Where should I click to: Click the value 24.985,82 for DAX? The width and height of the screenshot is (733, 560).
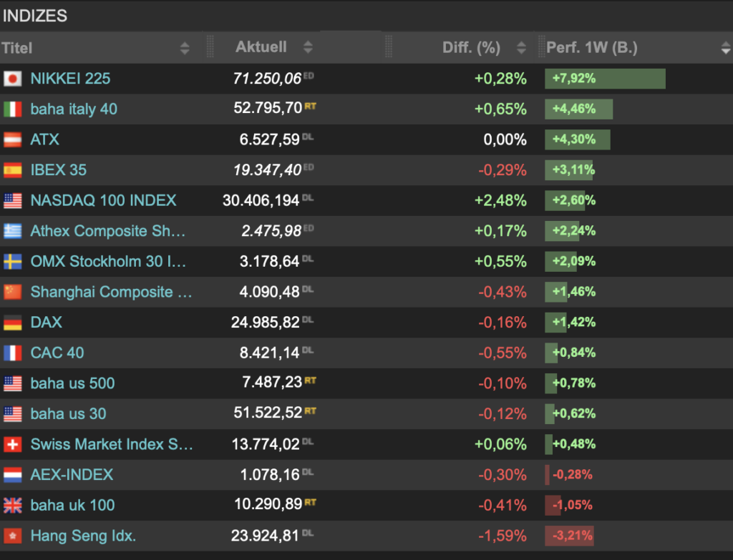(x=265, y=323)
